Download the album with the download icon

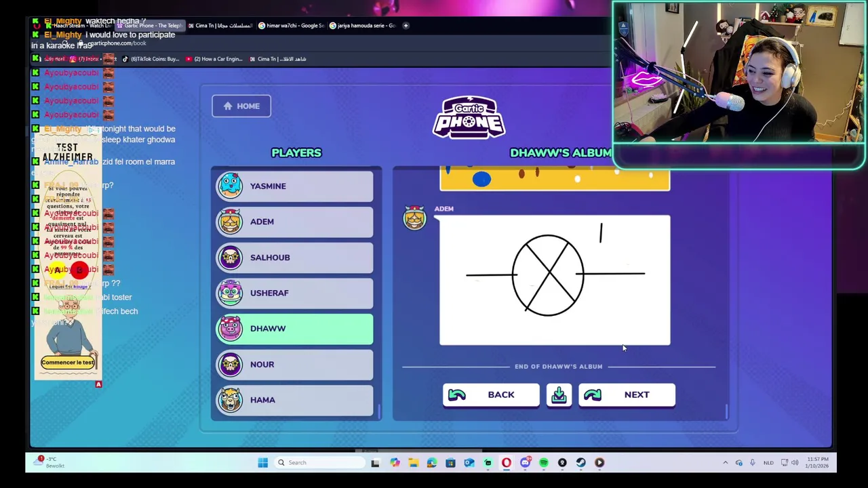coord(559,394)
